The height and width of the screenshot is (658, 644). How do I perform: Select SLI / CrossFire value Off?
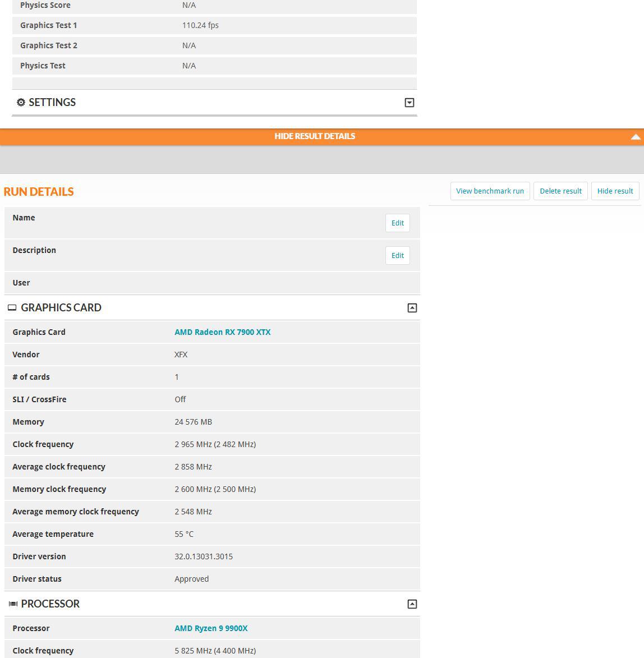180,399
